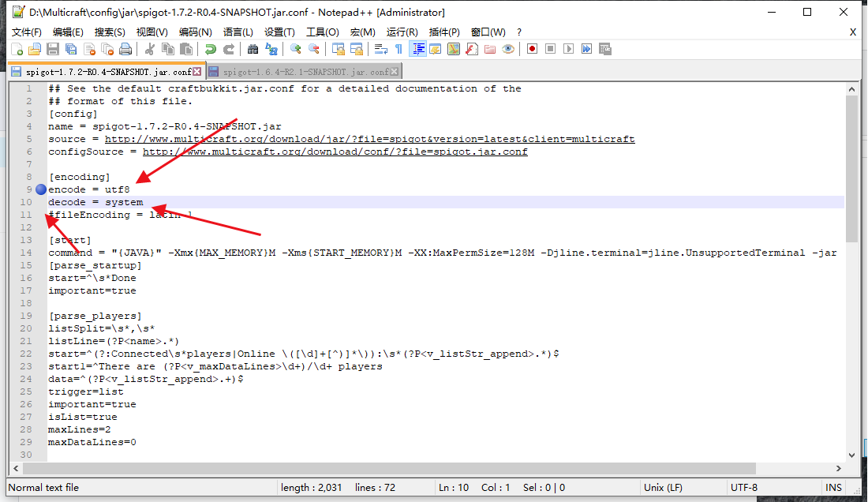
Task: Click the Replace toolbar icon
Action: pos(271,49)
